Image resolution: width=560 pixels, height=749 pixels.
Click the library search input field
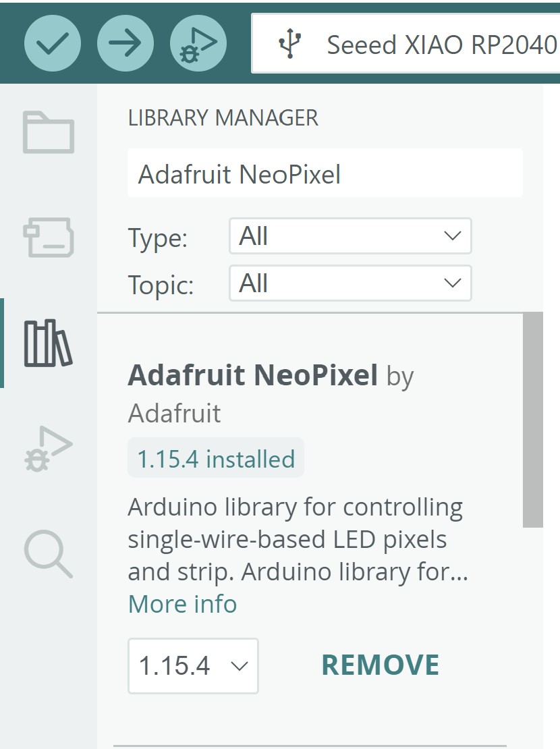(325, 175)
